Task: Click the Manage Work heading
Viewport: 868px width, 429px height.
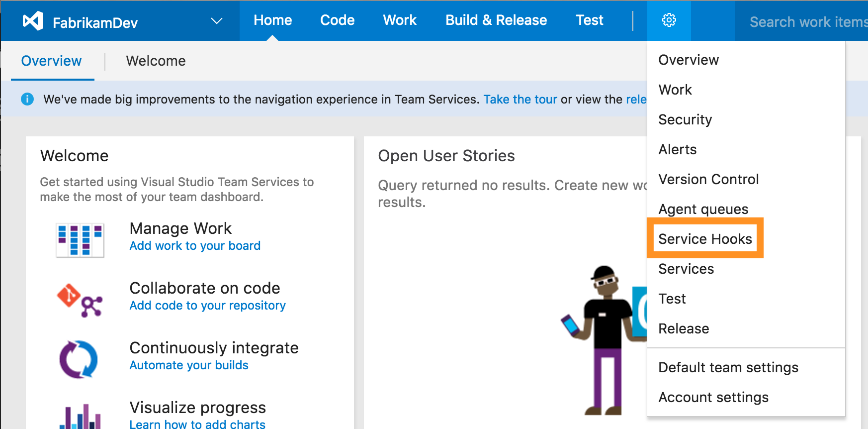Action: pyautogui.click(x=180, y=228)
